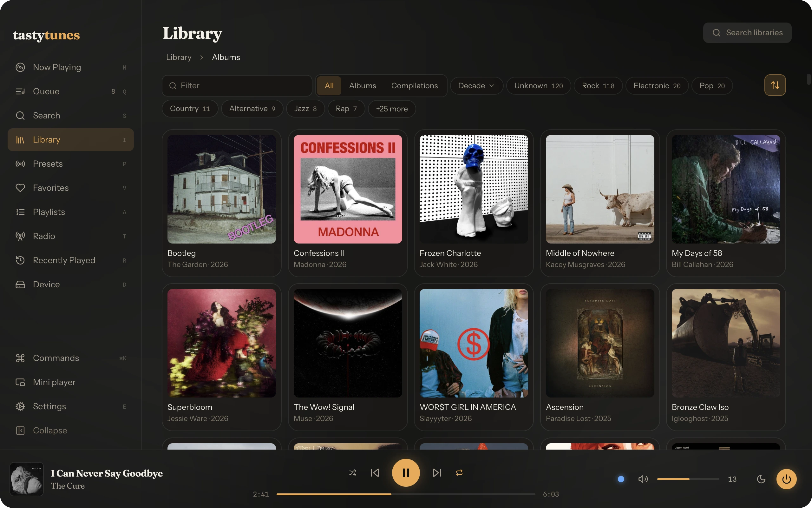The image size is (812, 508).
Task: Skip to the next track
Action: (437, 473)
